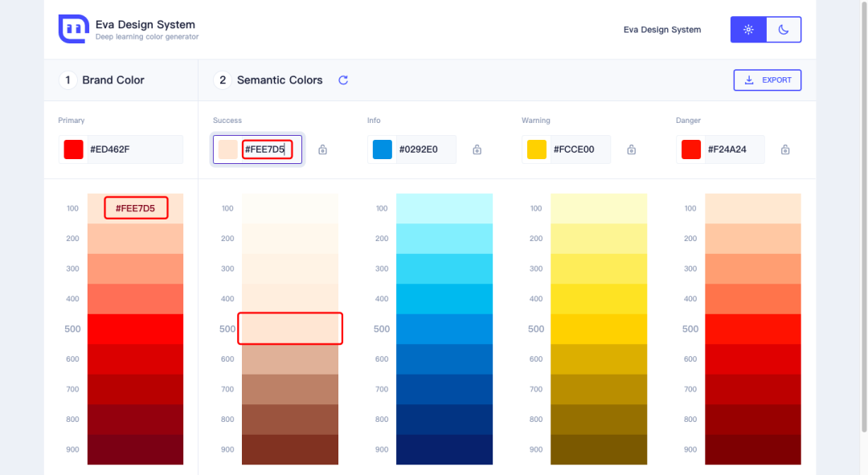Click the Eva Design System logo icon
This screenshot has width=868, height=475.
point(73,29)
